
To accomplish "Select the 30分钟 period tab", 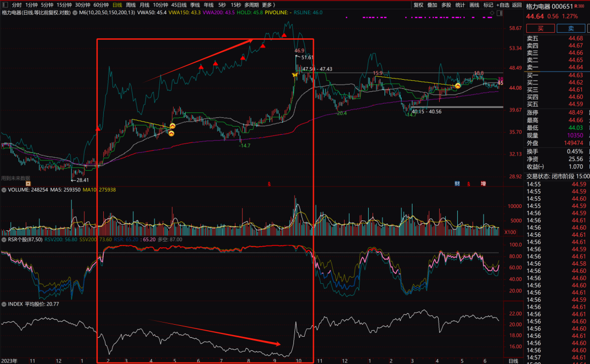I will (x=82, y=5).
